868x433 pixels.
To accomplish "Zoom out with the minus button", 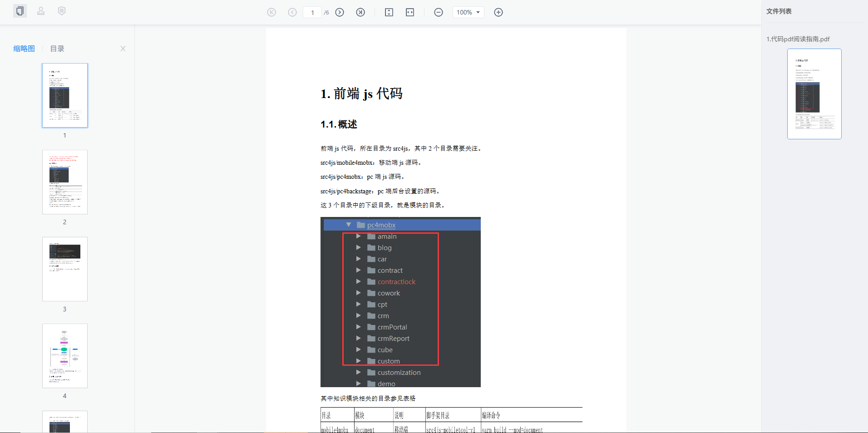I will click(x=439, y=12).
